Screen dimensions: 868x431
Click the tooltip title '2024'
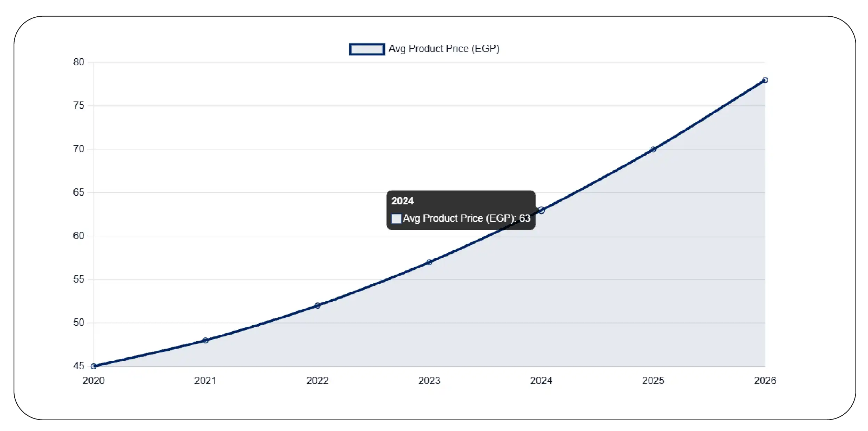(x=403, y=201)
